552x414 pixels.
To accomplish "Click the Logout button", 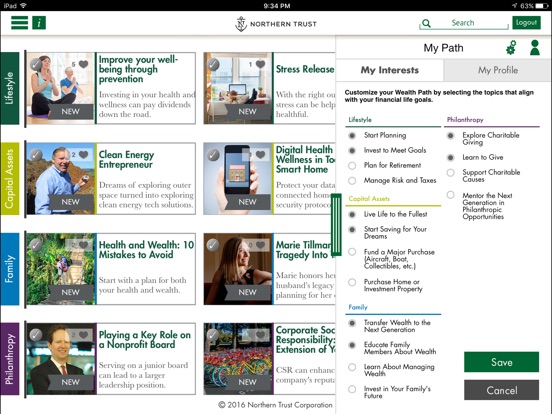I will click(526, 23).
